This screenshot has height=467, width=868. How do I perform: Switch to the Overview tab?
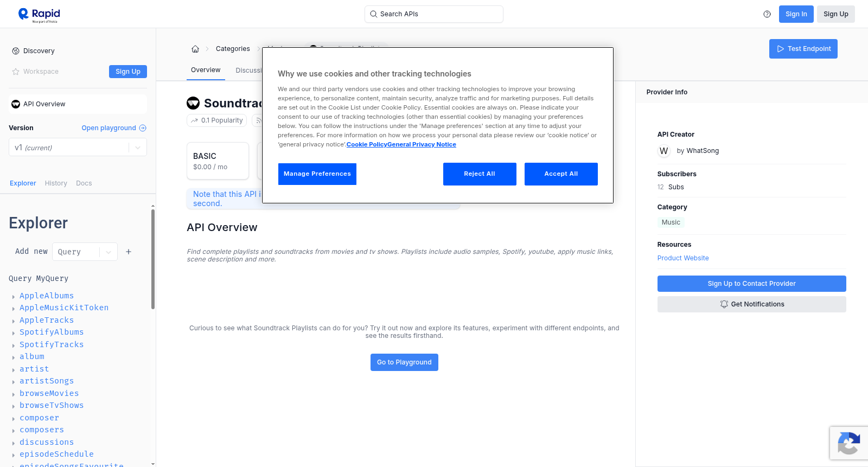(206, 70)
